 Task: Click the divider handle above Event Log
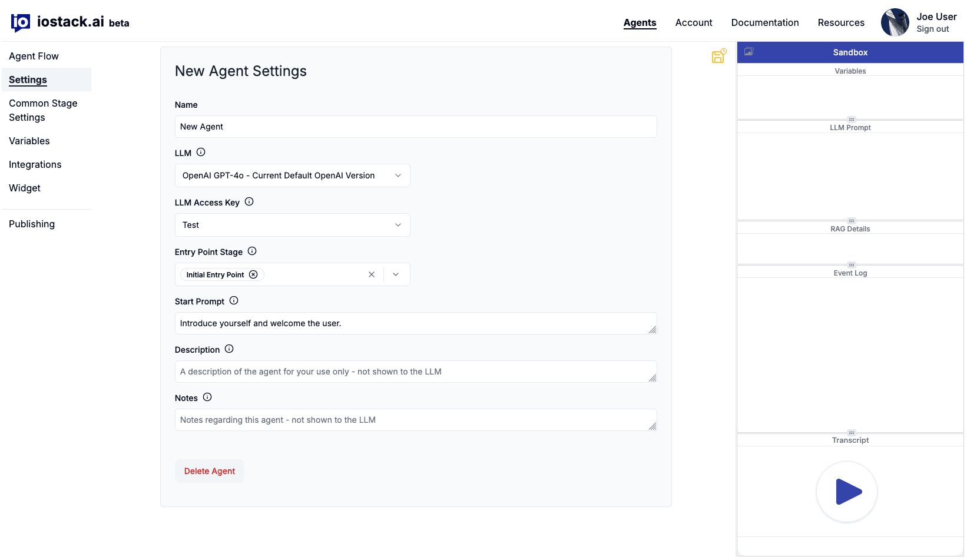tap(851, 265)
